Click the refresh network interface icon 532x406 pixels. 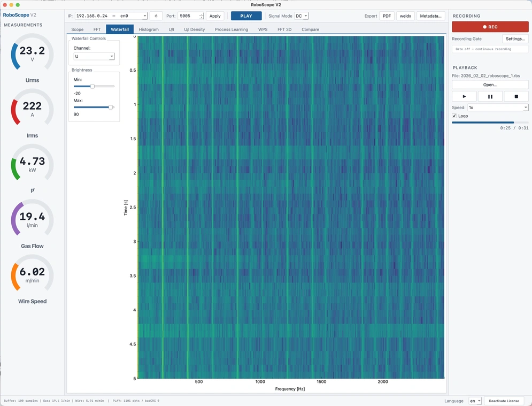tap(156, 16)
